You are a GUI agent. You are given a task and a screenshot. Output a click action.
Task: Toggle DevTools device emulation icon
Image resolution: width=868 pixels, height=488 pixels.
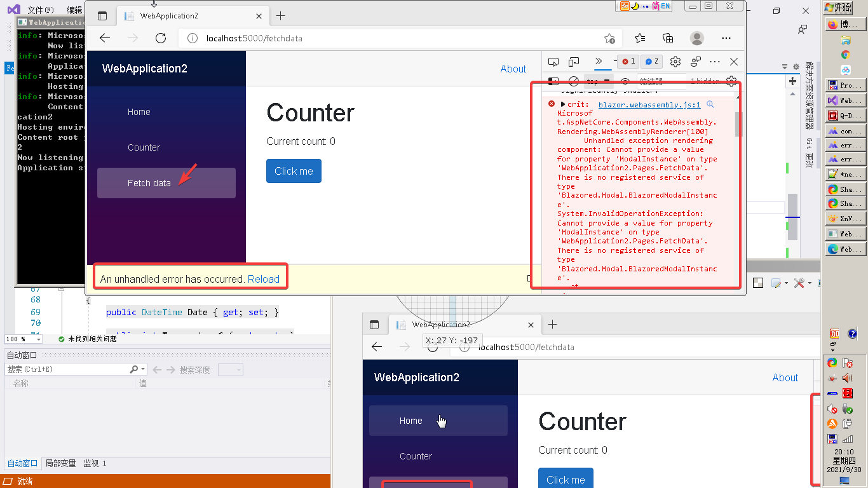[574, 62]
